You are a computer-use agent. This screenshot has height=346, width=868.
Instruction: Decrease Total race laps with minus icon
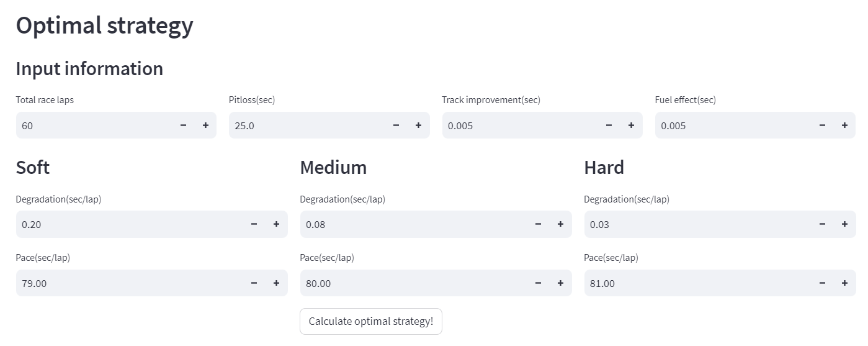[x=183, y=125]
